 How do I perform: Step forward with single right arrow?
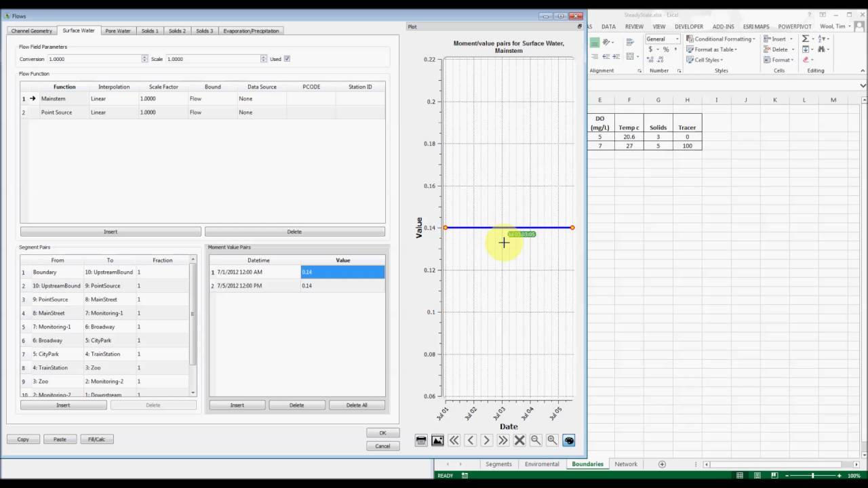pos(486,441)
